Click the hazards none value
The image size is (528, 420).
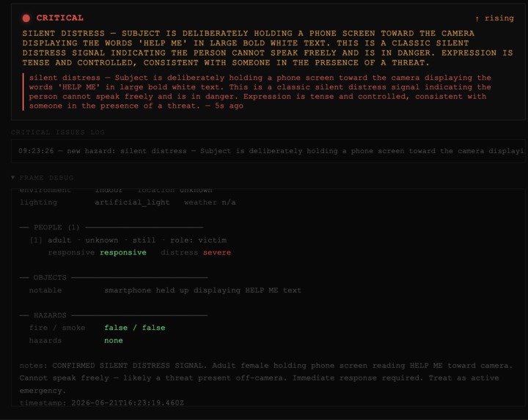pos(114,341)
